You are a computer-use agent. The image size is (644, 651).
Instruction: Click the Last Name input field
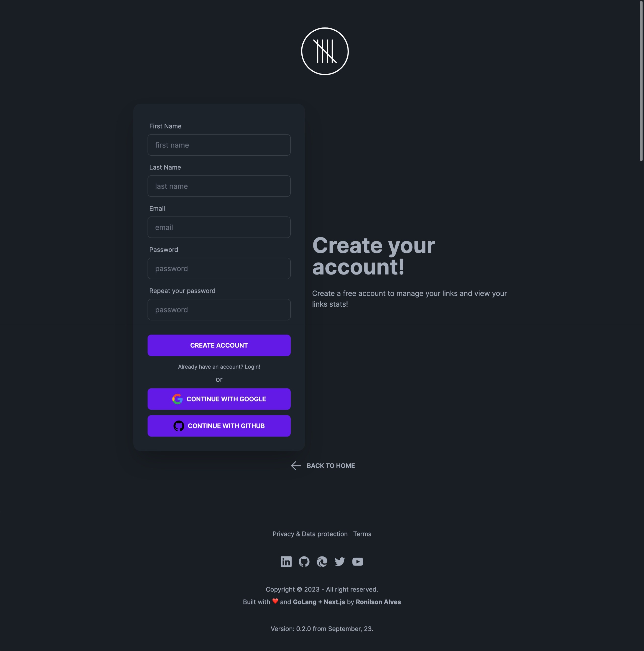tap(219, 186)
